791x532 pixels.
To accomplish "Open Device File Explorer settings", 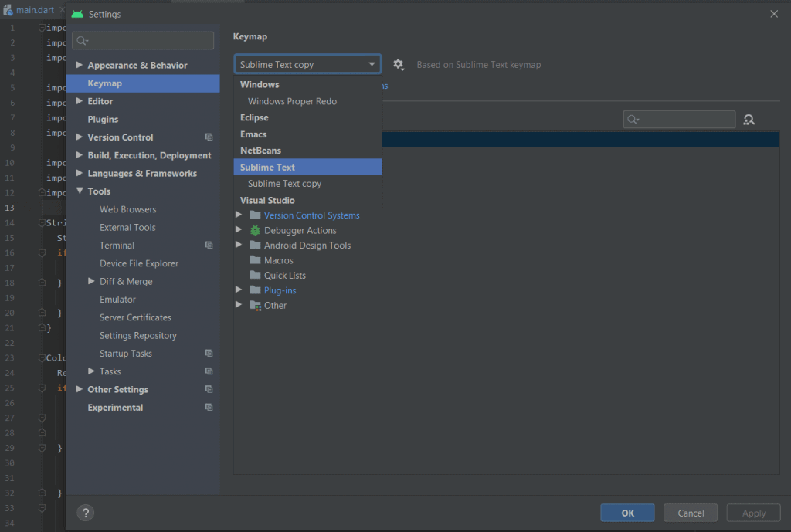I will pos(139,263).
